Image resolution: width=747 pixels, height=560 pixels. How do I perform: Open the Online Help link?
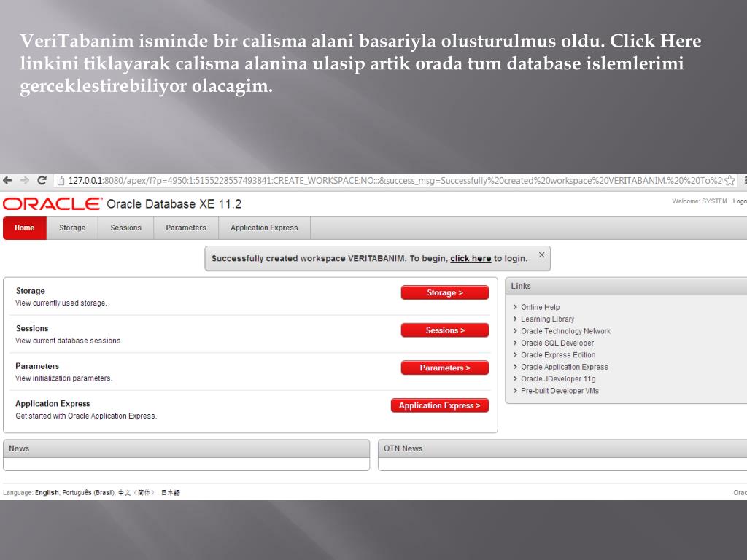(541, 307)
